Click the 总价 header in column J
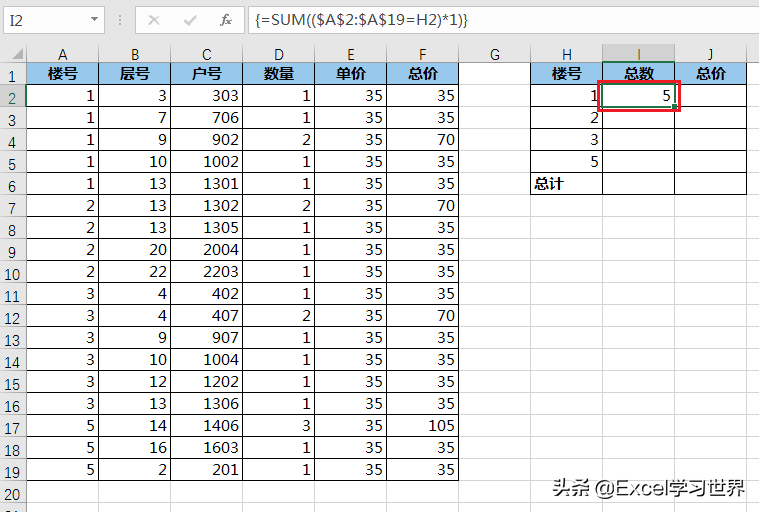This screenshot has width=759, height=512. tap(711, 74)
